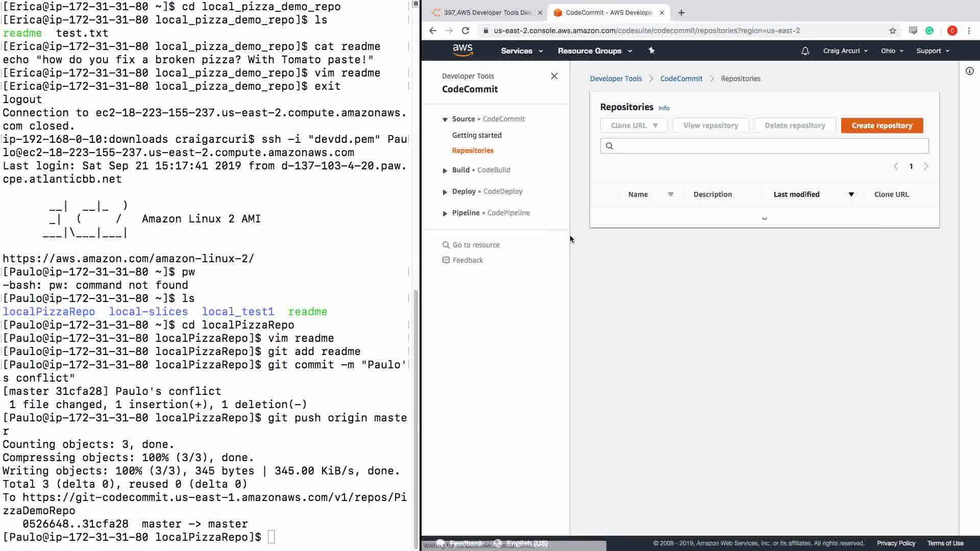Click the Create repository button
Screen dimensions: 980x551
point(881,126)
